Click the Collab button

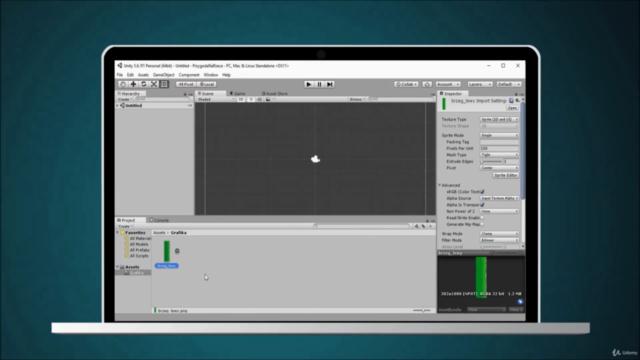406,84
